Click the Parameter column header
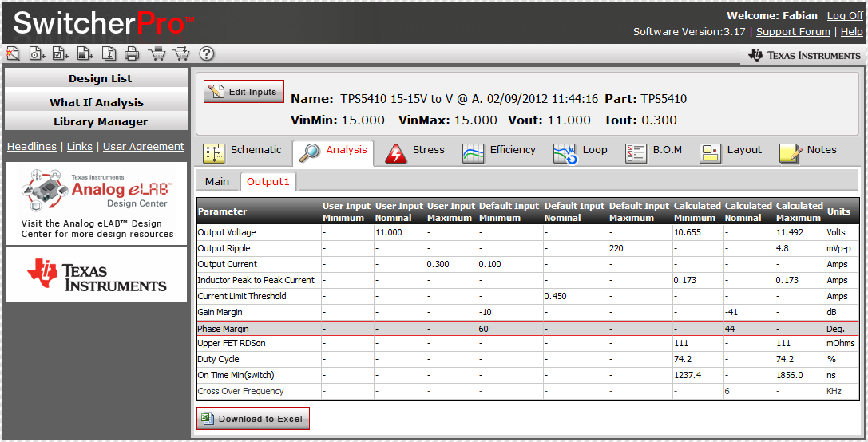868x442 pixels. click(259, 211)
